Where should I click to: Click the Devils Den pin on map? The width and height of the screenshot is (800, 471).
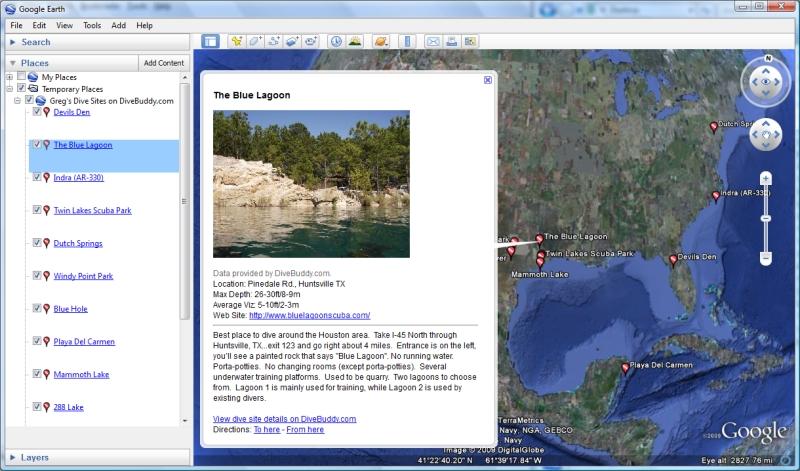673,260
